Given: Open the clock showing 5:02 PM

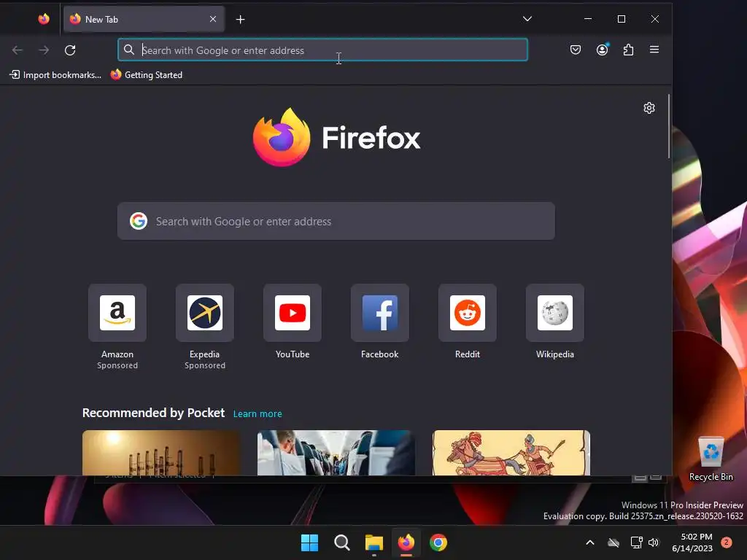Looking at the screenshot, I should coord(692,542).
